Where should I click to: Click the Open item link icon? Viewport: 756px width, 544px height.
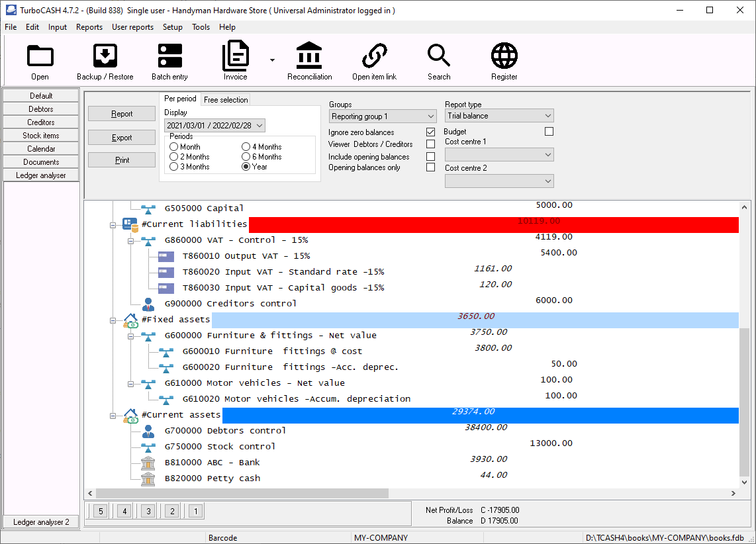point(374,56)
